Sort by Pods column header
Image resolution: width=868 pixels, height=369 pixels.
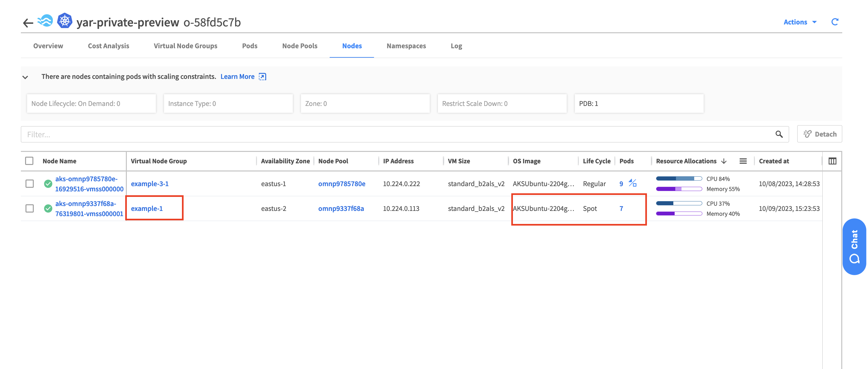click(x=626, y=161)
